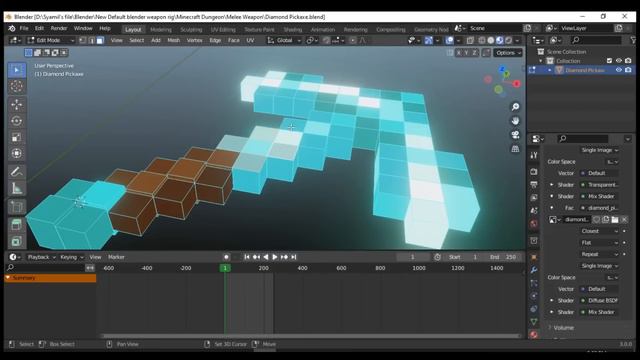Click the play animation button

point(275,257)
